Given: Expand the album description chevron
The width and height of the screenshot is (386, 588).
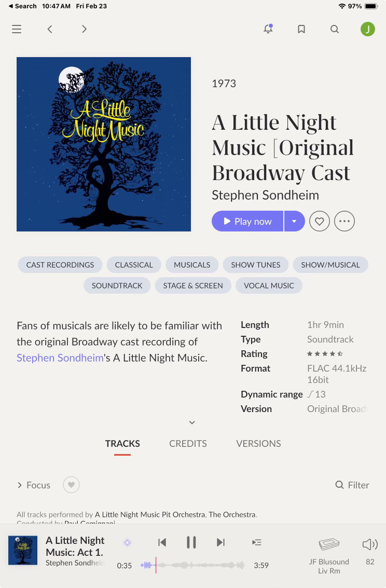Looking at the screenshot, I should click(192, 422).
